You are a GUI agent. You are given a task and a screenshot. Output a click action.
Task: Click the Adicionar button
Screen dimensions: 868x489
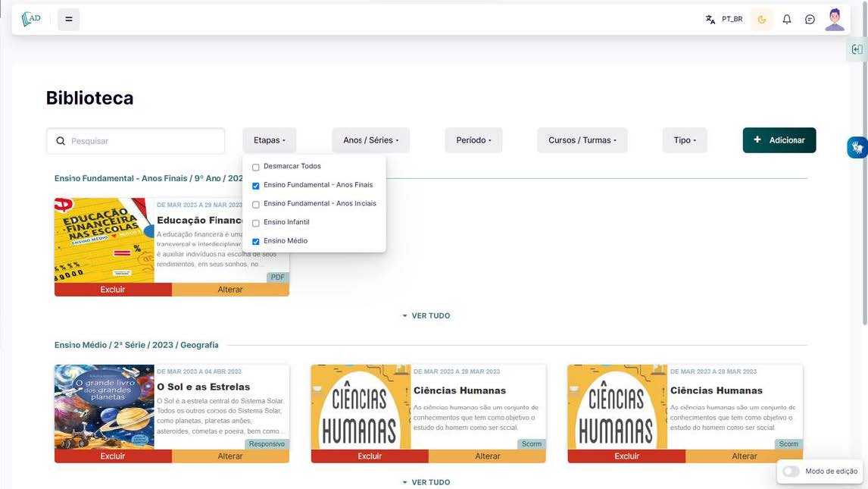(x=779, y=140)
